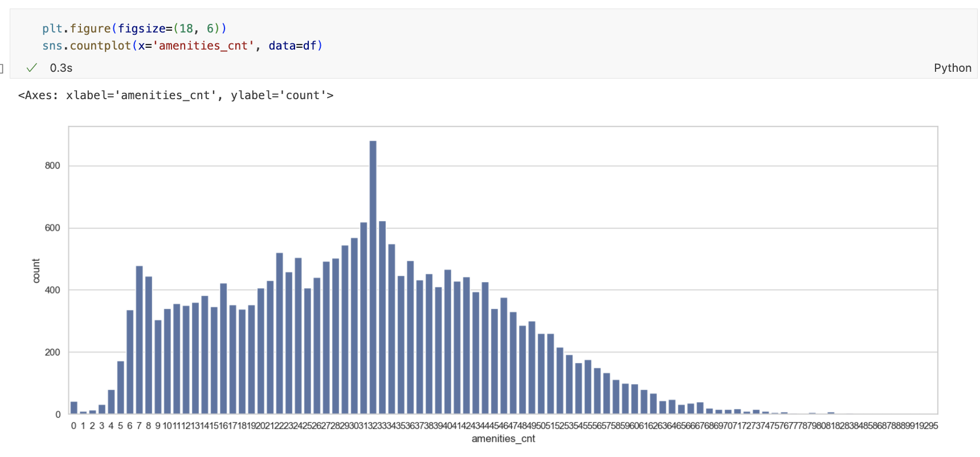Click the data=df argument in the code

pos(292,46)
